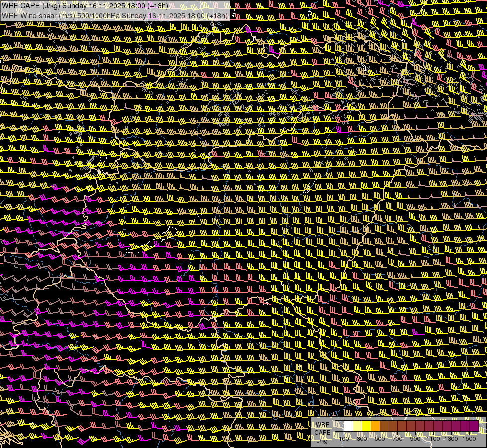Click the 100 legend value
The height and width of the screenshot is (448, 487).
(x=344, y=439)
